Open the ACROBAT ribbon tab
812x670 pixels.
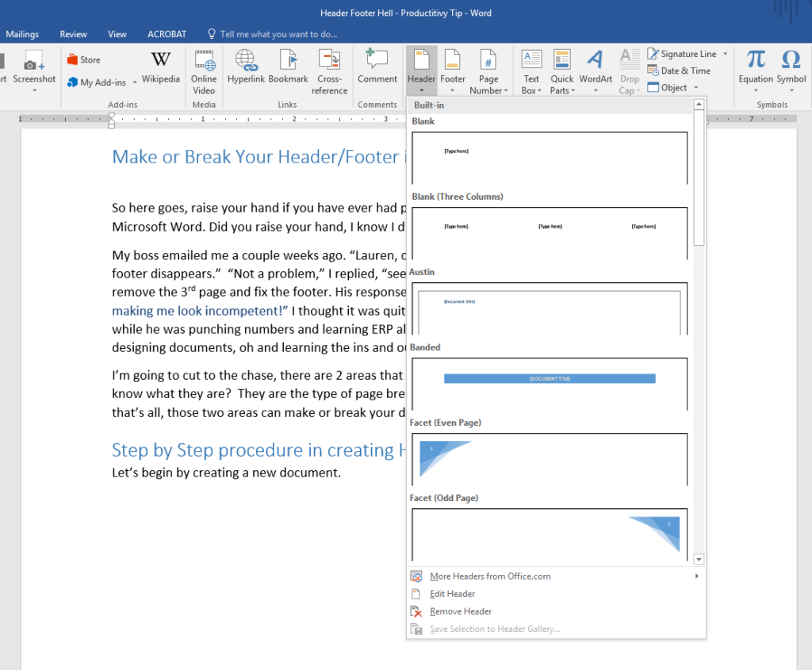[167, 34]
